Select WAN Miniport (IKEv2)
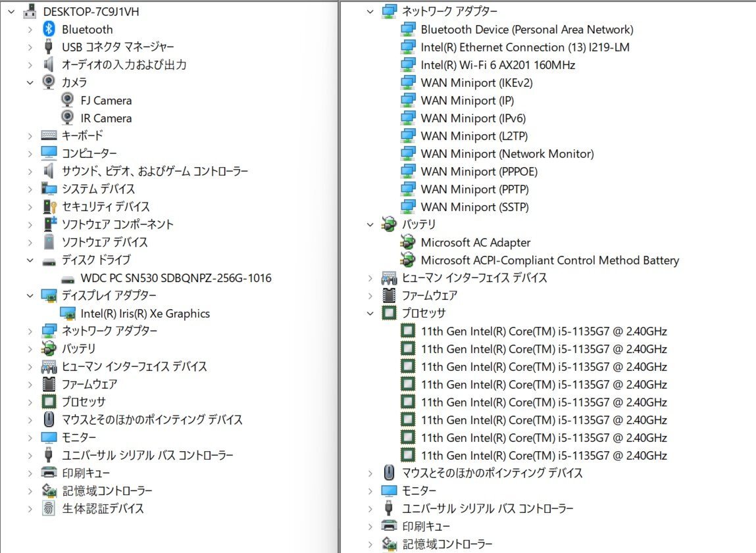 477,82
